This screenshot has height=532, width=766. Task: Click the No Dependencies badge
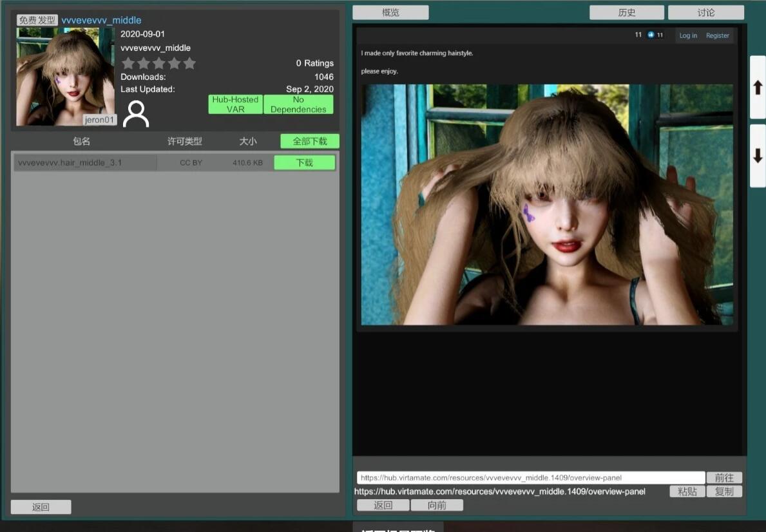[x=298, y=104]
